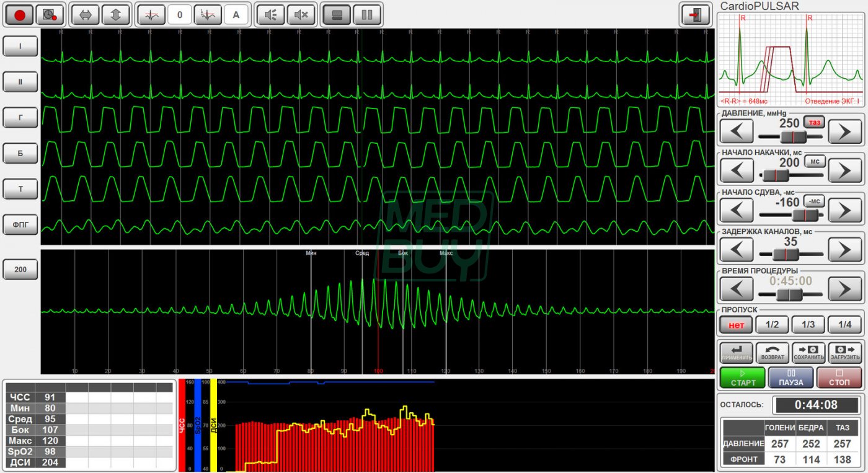Viewport: 868px width, 473px height.
Task: Switch to the side-by-side panel layout icon
Action: click(x=367, y=14)
